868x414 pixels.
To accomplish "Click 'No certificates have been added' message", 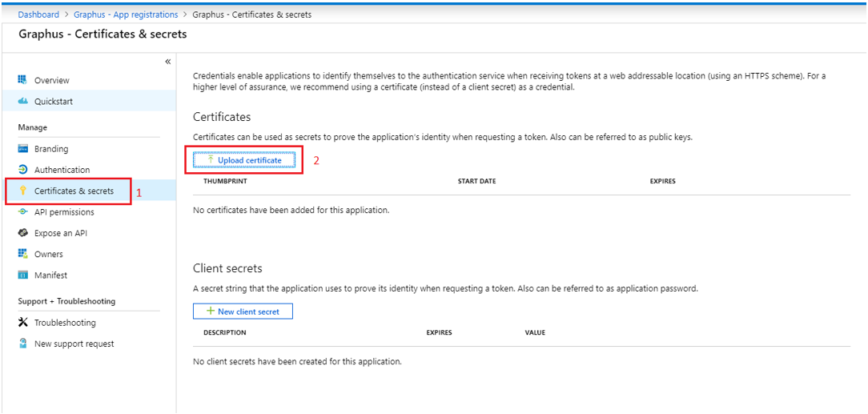I will click(x=291, y=211).
